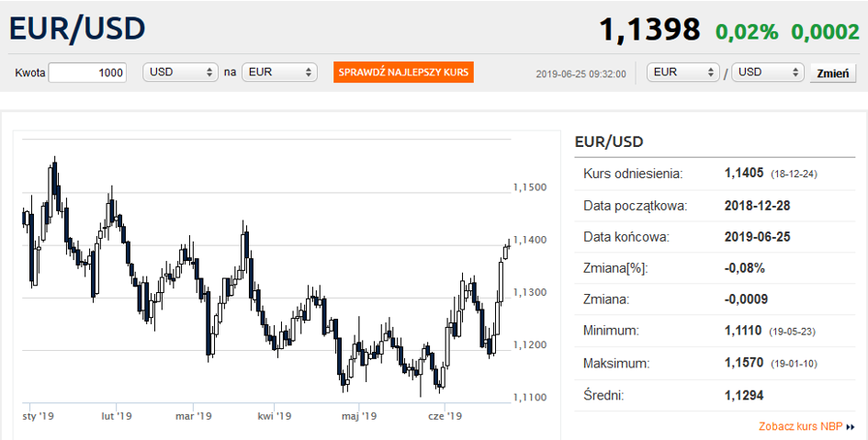The image size is (868, 440).
Task: Expand the EUR base currency pair selector
Action: (x=683, y=72)
